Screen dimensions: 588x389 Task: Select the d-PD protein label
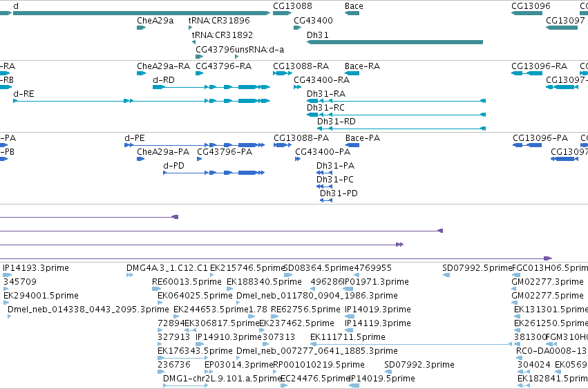(x=173, y=166)
